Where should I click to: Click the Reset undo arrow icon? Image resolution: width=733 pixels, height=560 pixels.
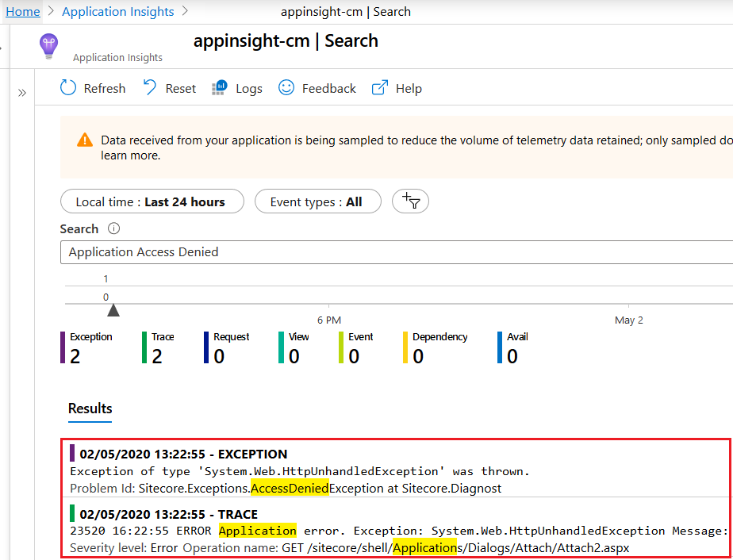tap(150, 87)
